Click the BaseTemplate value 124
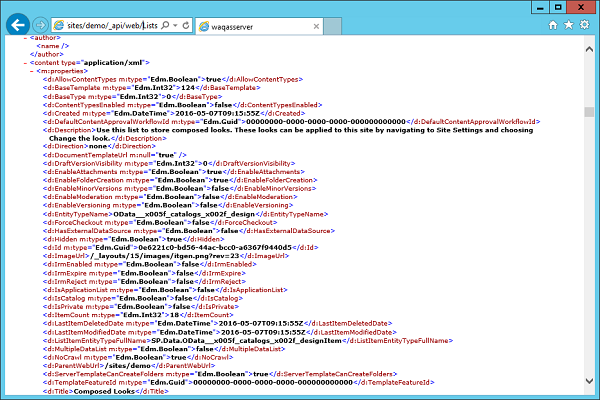The width and height of the screenshot is (600, 400). pos(188,88)
